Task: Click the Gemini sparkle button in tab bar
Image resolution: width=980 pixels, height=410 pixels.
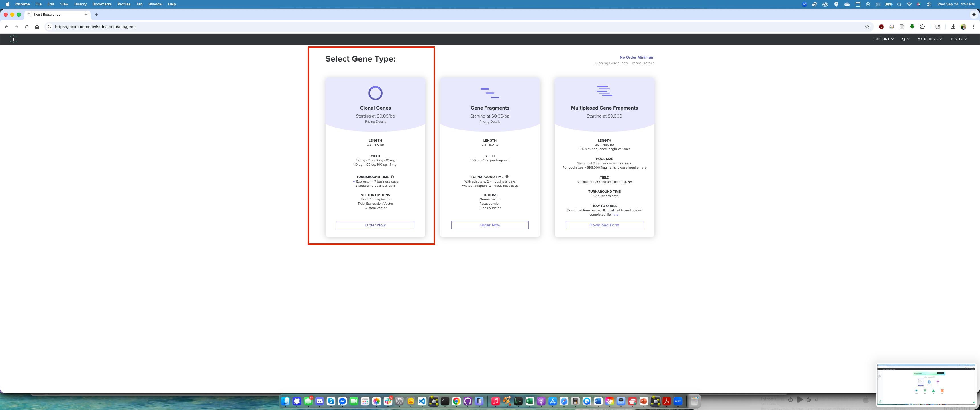Action: point(973,15)
